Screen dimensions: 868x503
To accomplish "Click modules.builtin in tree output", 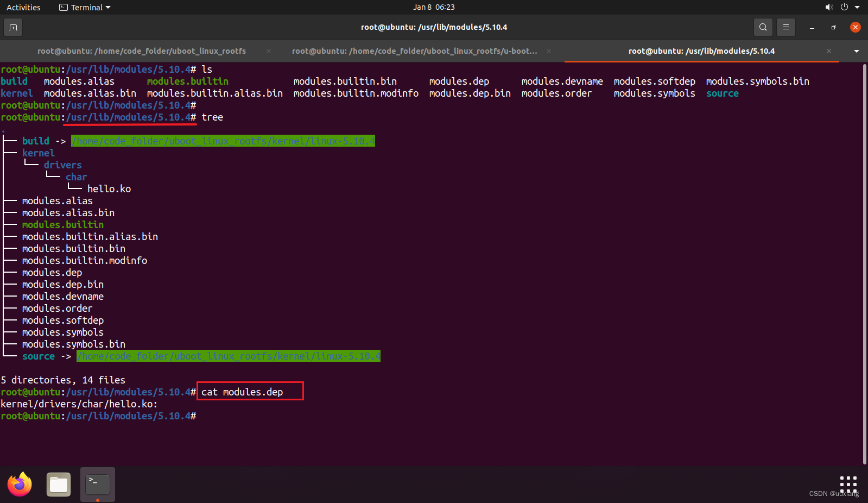I will [63, 225].
